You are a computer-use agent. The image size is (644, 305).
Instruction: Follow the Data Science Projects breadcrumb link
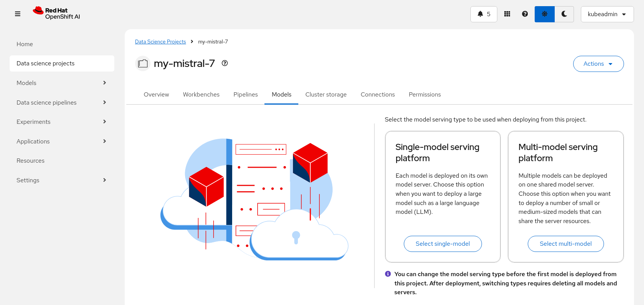tap(161, 42)
